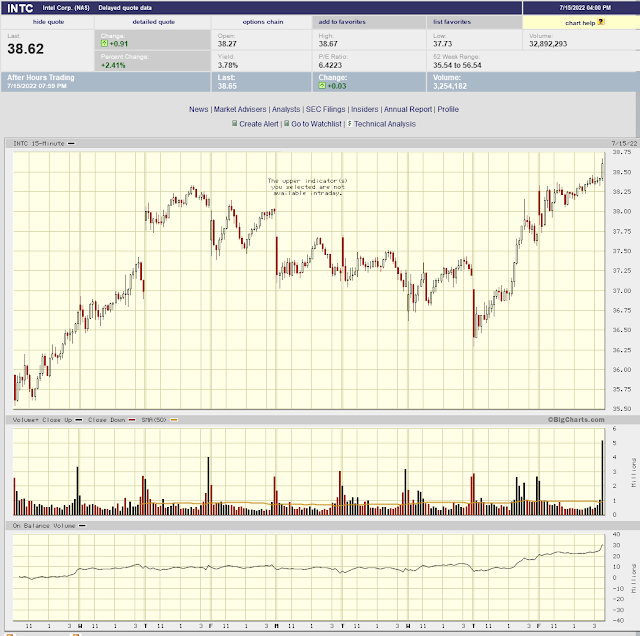Click the after hours time 7/15/2022 07:59 PM
640x636 pixels.
point(37,86)
